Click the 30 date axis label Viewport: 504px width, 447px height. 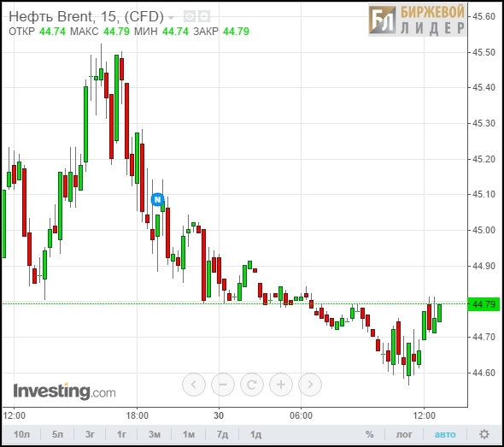[219, 415]
